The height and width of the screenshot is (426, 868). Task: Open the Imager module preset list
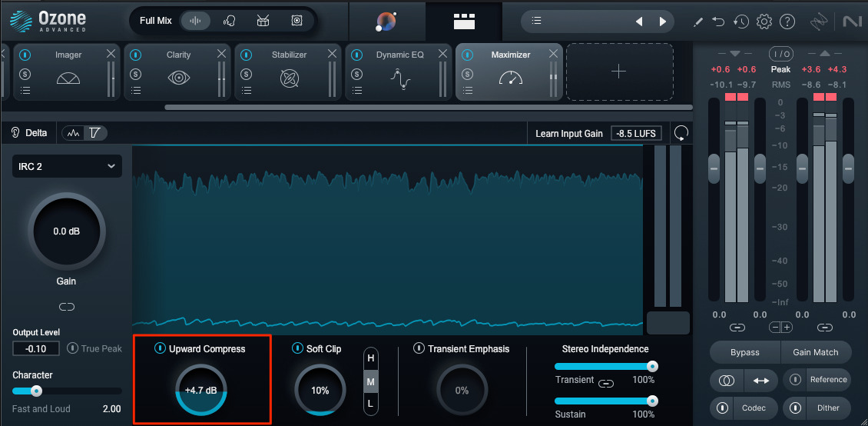[x=25, y=91]
